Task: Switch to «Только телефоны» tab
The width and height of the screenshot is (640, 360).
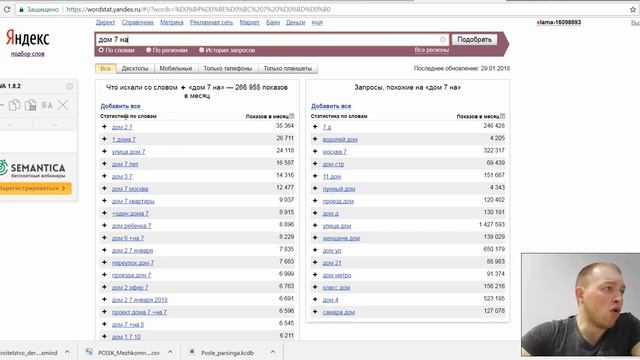Action: click(228, 69)
